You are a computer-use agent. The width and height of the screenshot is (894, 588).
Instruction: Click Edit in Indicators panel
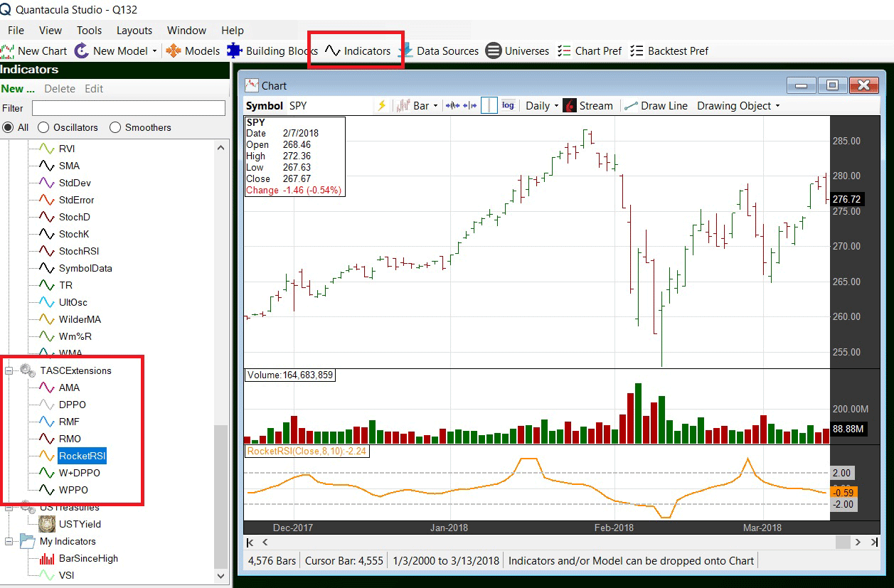94,89
